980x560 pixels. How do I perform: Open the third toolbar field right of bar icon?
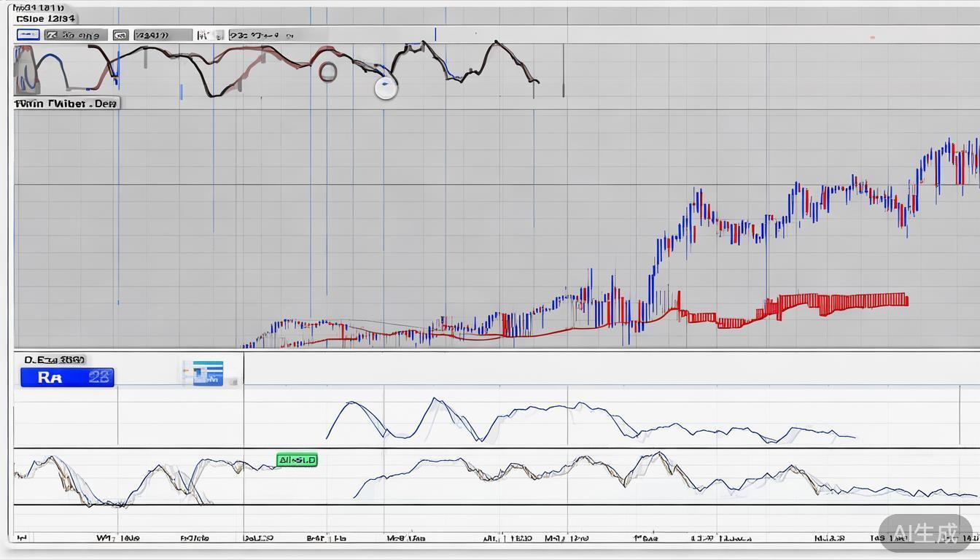[x=261, y=35]
